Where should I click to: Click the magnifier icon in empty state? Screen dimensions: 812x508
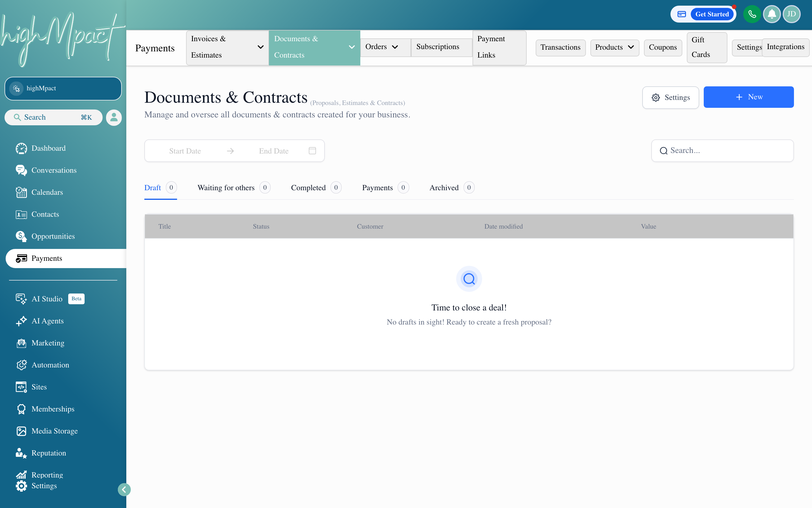pos(469,279)
